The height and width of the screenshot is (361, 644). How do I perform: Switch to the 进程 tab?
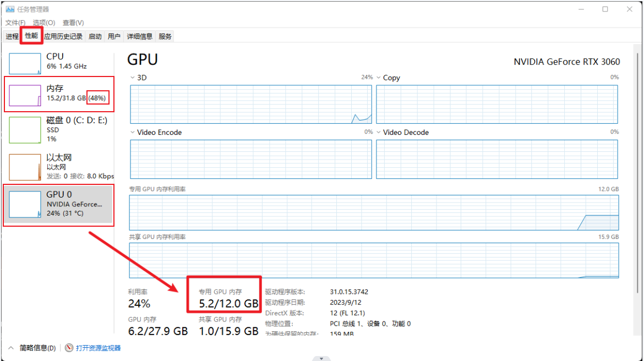(12, 36)
